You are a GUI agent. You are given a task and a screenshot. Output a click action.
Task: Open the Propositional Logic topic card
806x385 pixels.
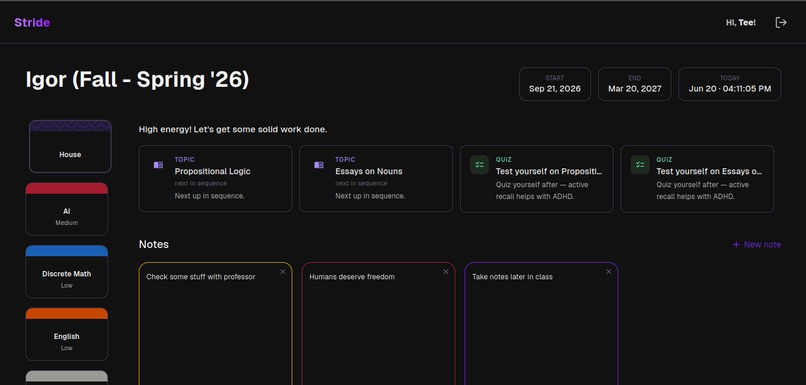pyautogui.click(x=215, y=179)
